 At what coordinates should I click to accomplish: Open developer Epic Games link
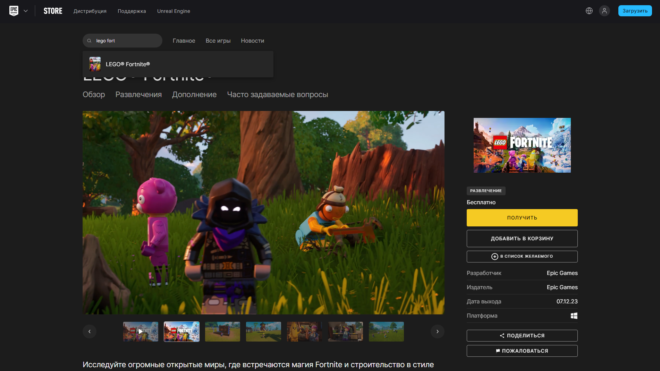tap(562, 273)
